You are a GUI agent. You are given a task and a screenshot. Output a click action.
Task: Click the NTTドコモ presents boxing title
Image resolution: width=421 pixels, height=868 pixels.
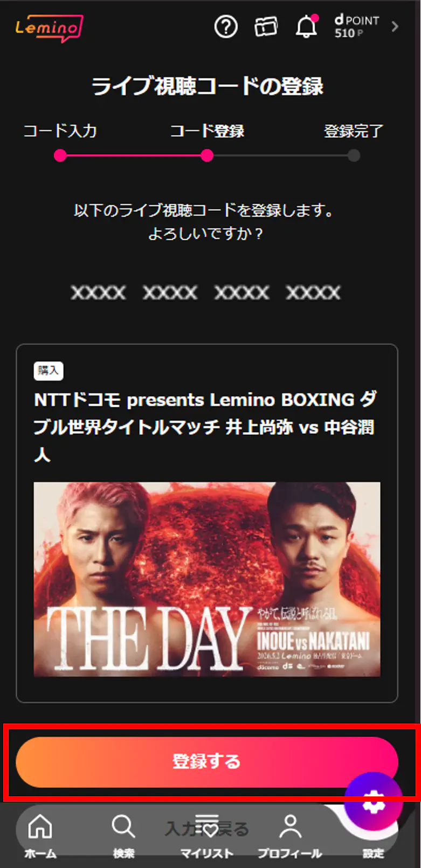point(205,427)
